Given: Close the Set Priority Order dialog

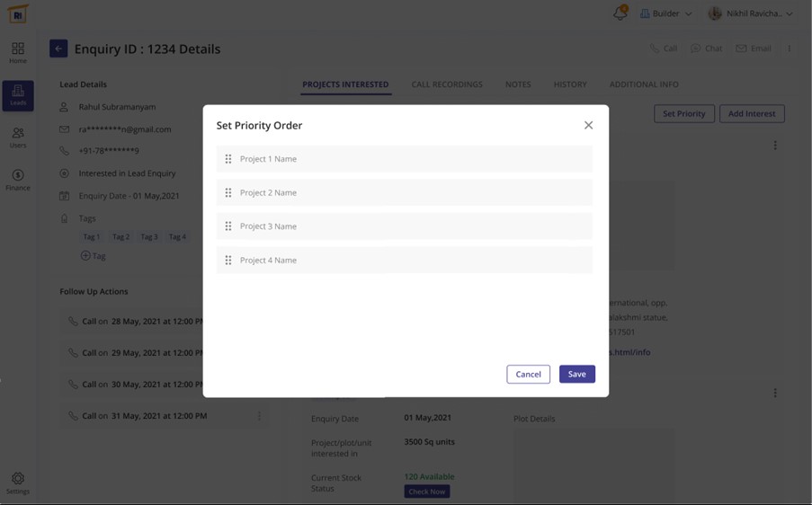Looking at the screenshot, I should tap(588, 125).
